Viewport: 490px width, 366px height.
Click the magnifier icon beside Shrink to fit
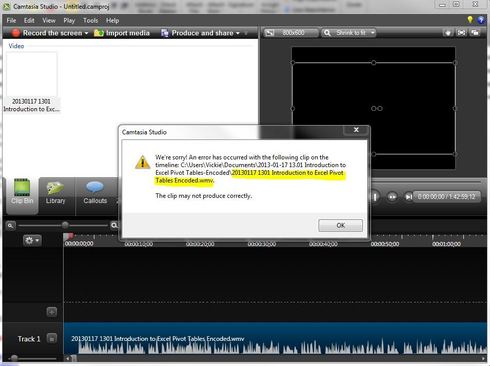(327, 33)
